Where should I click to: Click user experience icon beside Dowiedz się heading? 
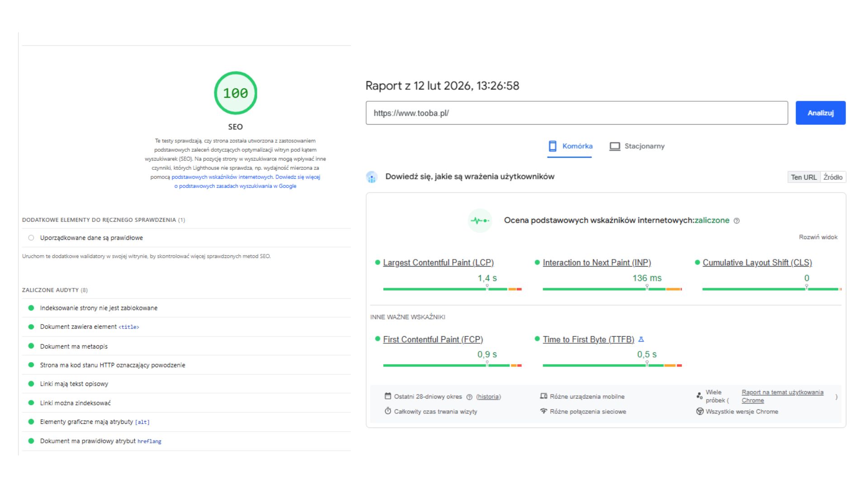(x=372, y=177)
